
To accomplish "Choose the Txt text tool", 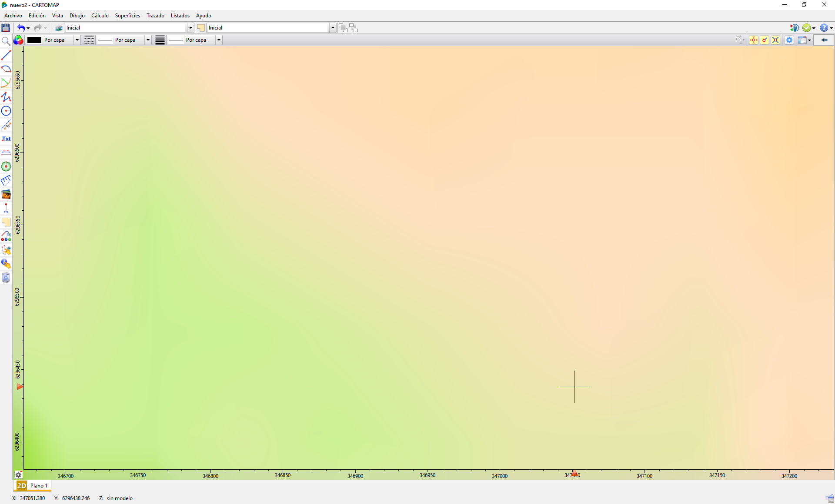I will 6,139.
